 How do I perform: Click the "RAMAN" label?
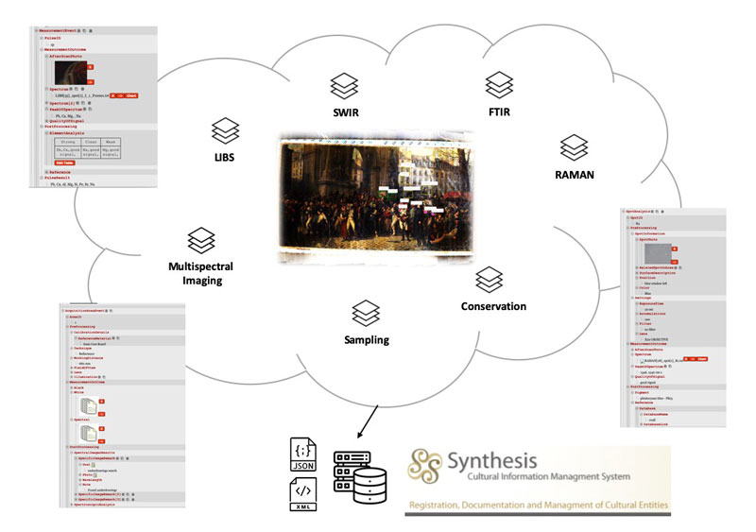click(x=575, y=175)
